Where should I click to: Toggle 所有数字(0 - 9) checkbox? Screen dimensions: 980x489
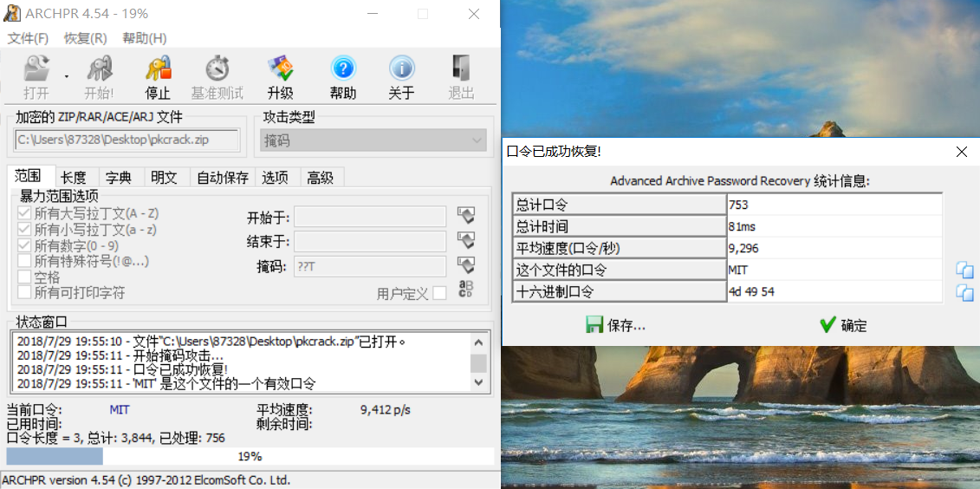click(24, 244)
